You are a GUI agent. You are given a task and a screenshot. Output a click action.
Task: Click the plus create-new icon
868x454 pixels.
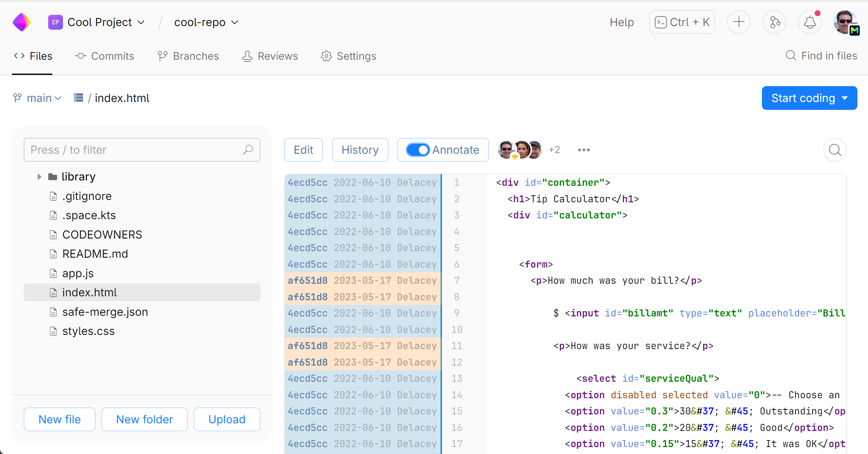(738, 22)
